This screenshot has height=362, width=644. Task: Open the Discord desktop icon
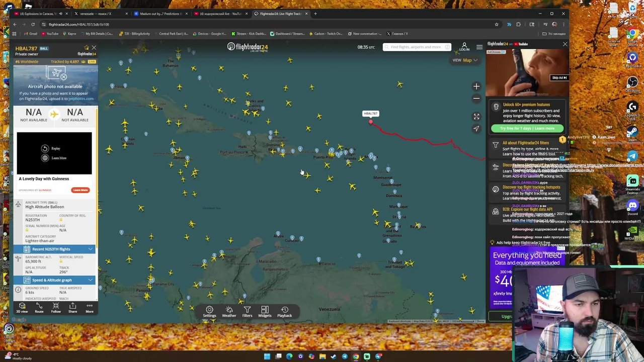tap(632, 207)
